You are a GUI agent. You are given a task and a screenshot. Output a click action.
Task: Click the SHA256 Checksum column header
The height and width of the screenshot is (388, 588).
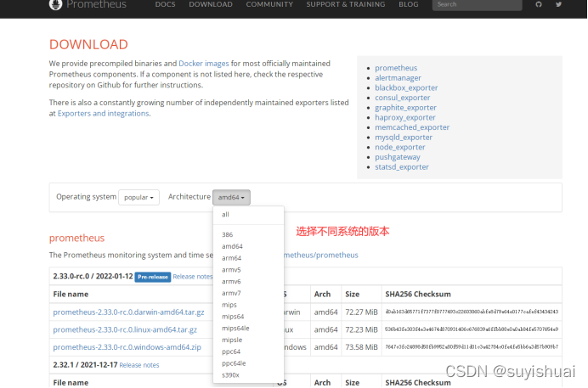point(418,295)
